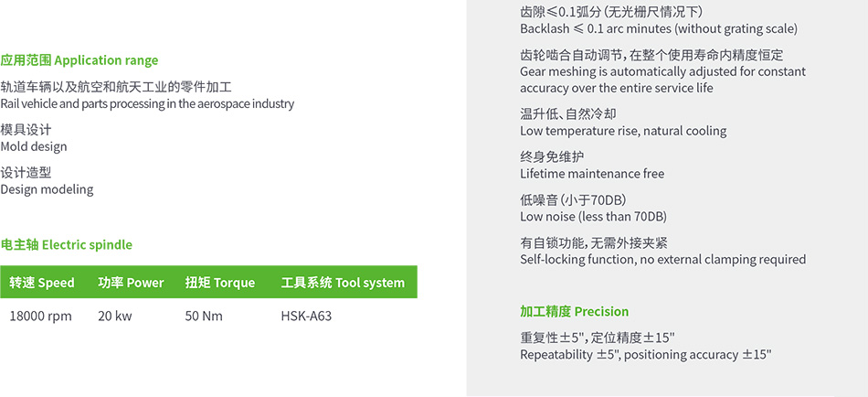
Task: Click the Design modeling text
Action: pos(47,189)
